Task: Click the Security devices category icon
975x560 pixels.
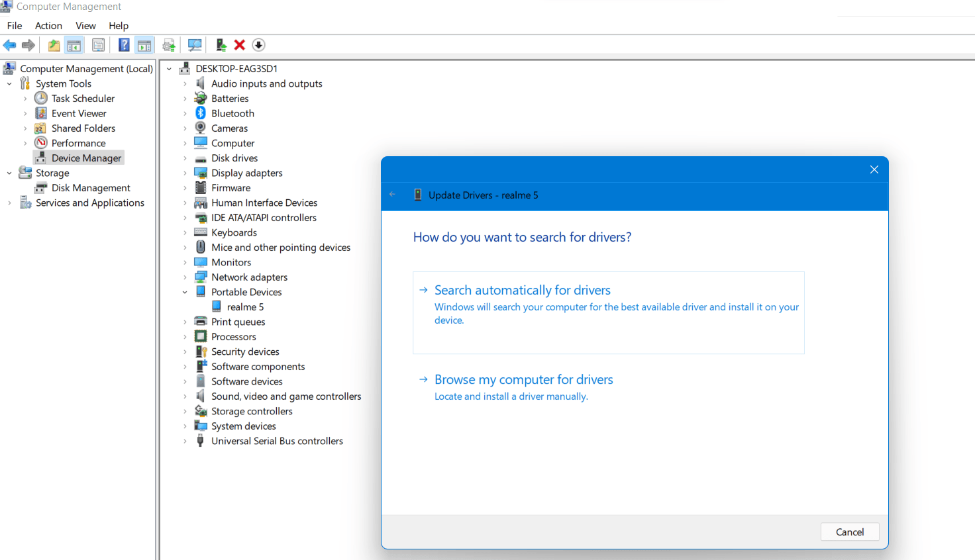Action: click(x=201, y=351)
